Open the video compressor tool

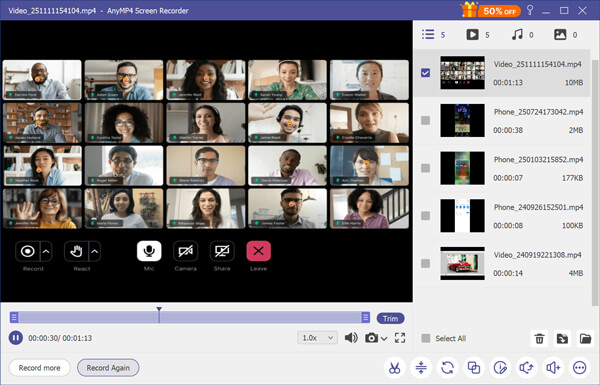click(421, 368)
